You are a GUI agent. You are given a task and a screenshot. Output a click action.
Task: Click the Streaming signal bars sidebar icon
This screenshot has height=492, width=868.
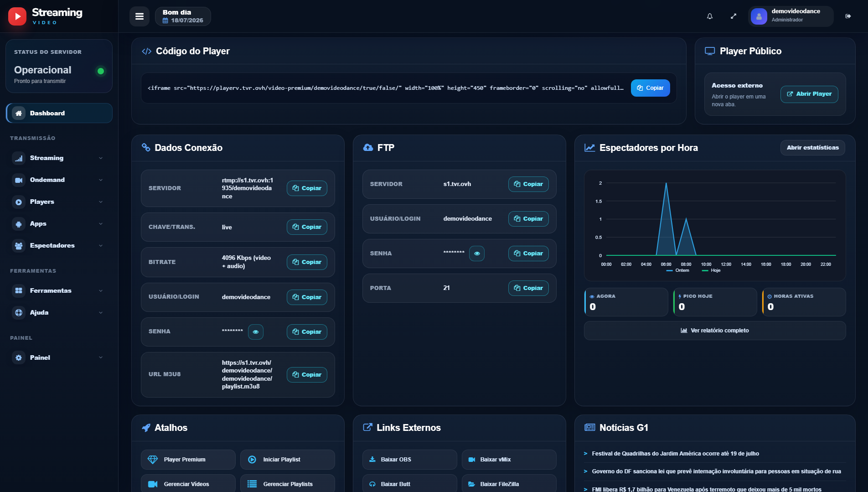(19, 158)
